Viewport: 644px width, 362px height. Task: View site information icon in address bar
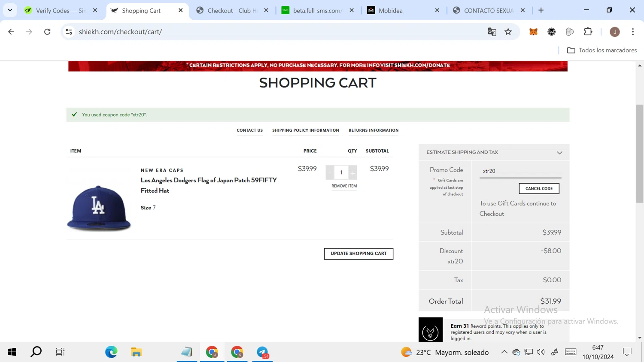pyautogui.click(x=69, y=32)
